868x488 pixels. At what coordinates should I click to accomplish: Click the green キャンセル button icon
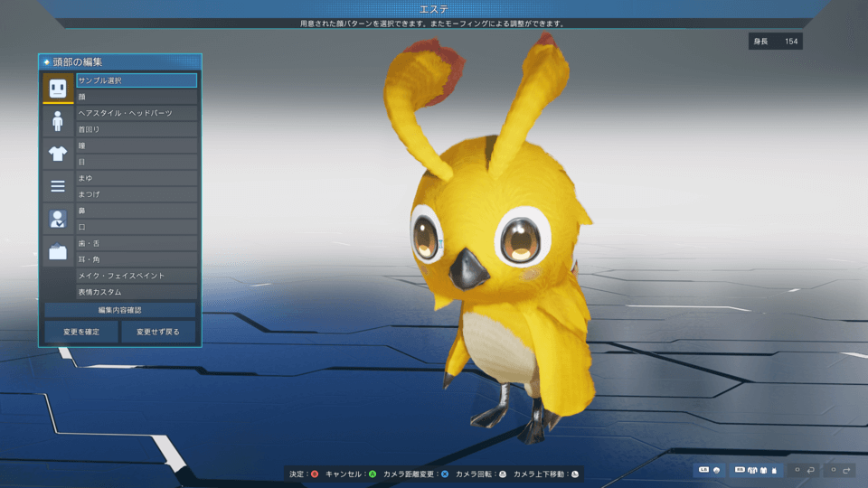point(373,474)
